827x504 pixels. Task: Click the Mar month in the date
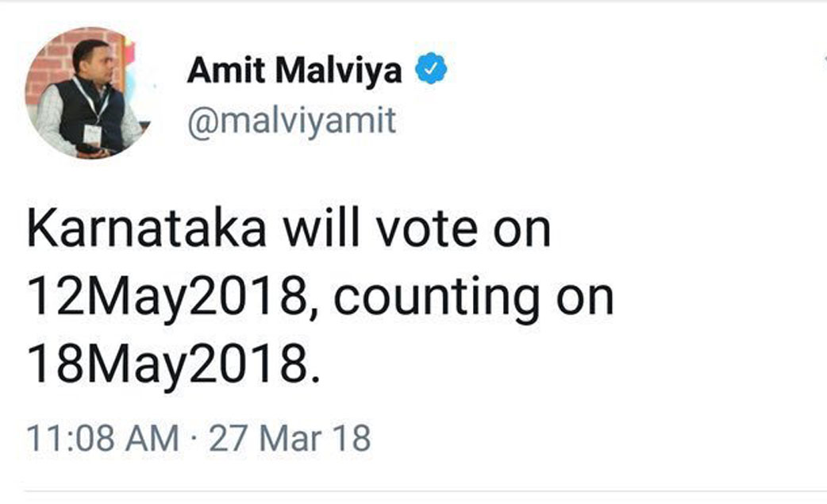(290, 437)
